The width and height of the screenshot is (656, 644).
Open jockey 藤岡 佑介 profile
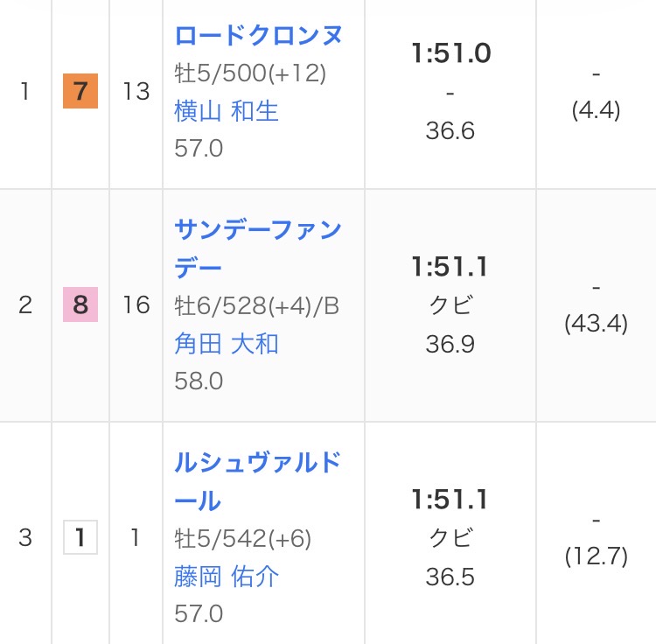[x=227, y=576]
